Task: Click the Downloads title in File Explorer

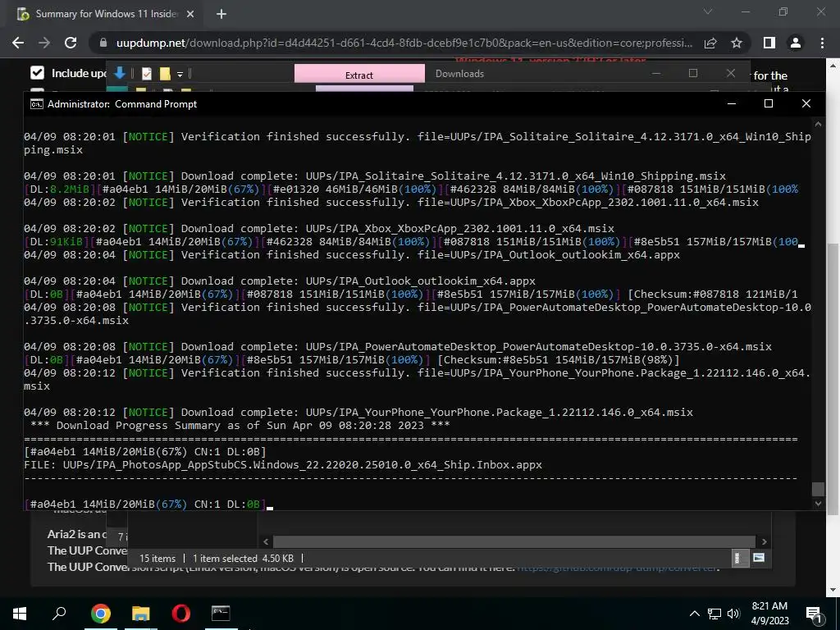Action: pos(459,74)
